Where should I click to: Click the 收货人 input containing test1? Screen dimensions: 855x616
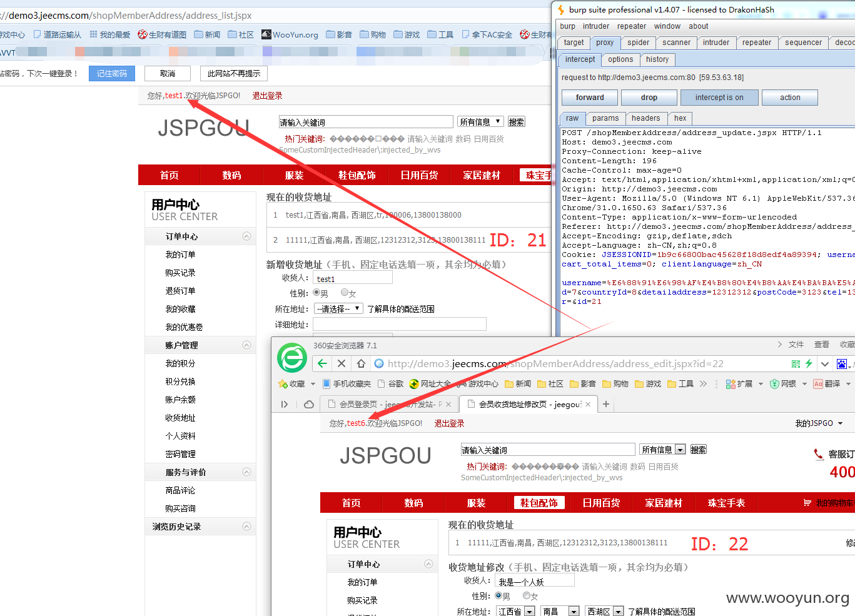(x=353, y=278)
